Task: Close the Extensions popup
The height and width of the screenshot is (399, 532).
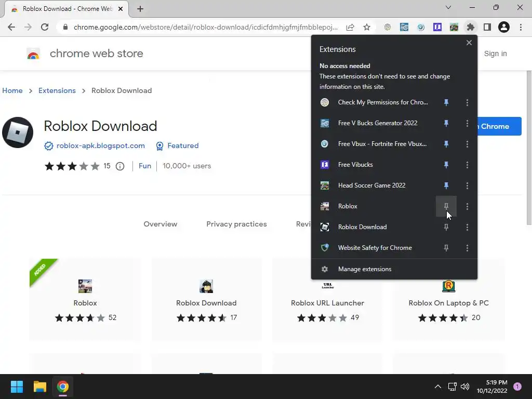Action: click(x=469, y=43)
